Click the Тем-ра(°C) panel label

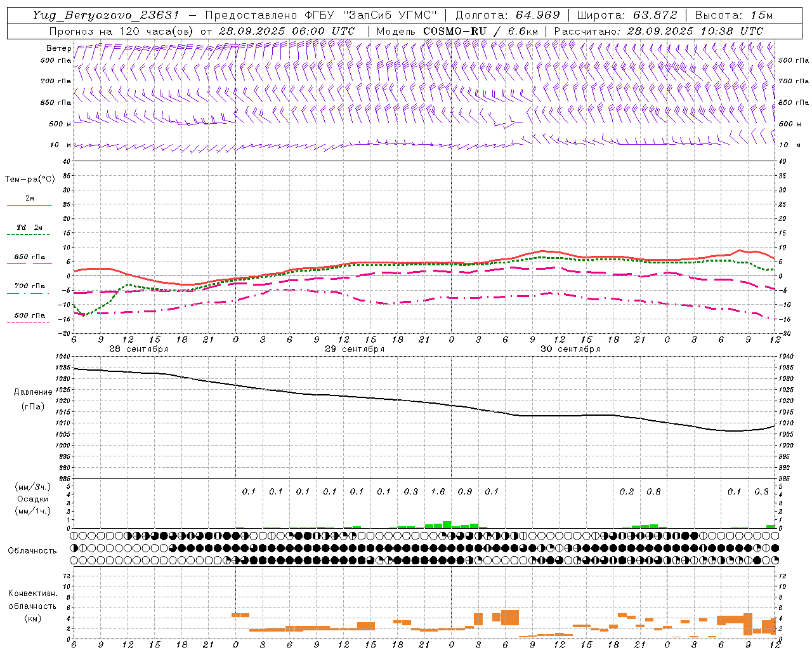pos(30,180)
